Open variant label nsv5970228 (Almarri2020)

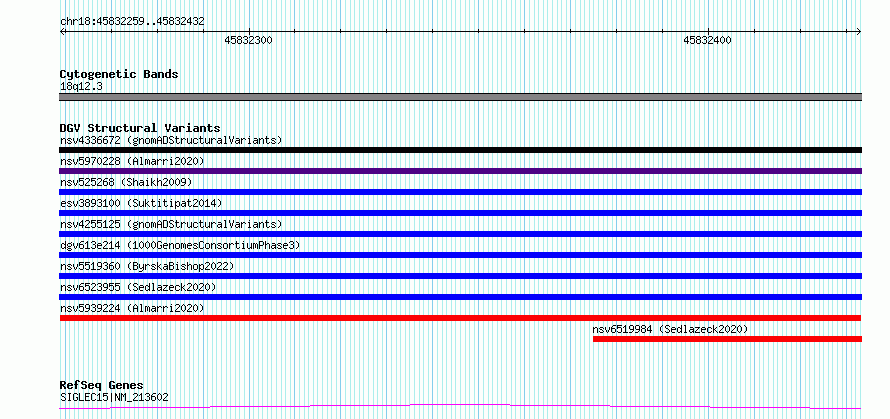(132, 161)
